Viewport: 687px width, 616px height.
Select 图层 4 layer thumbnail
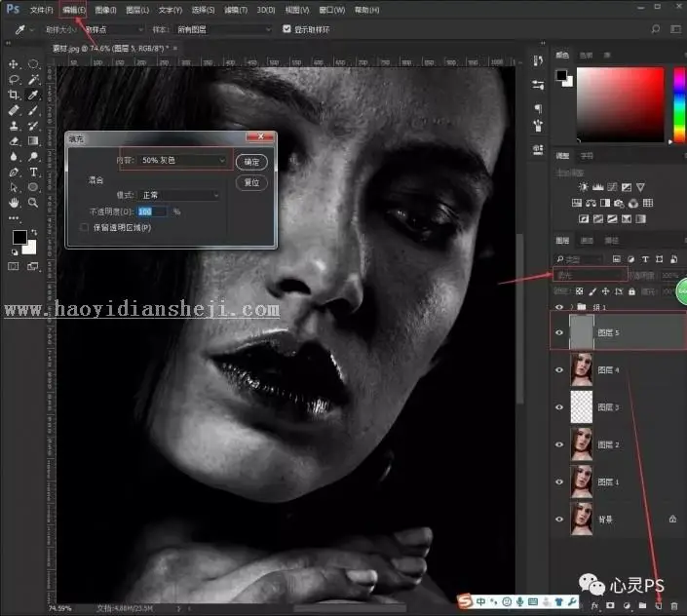click(582, 369)
